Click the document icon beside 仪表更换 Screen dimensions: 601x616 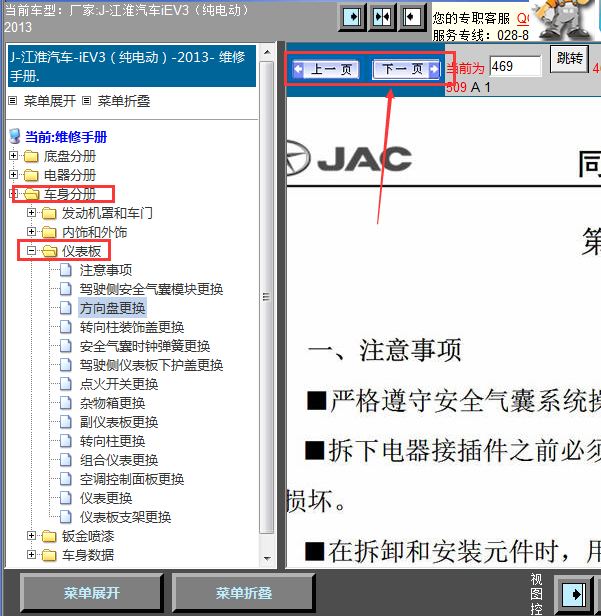click(66, 498)
